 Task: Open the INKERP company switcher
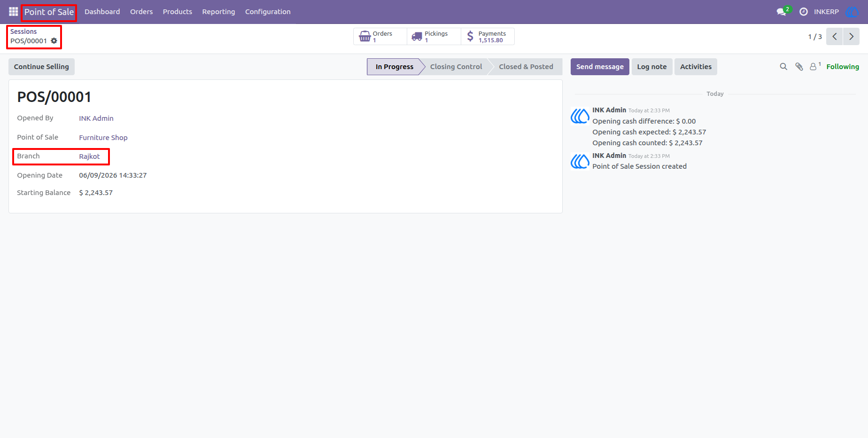[826, 12]
